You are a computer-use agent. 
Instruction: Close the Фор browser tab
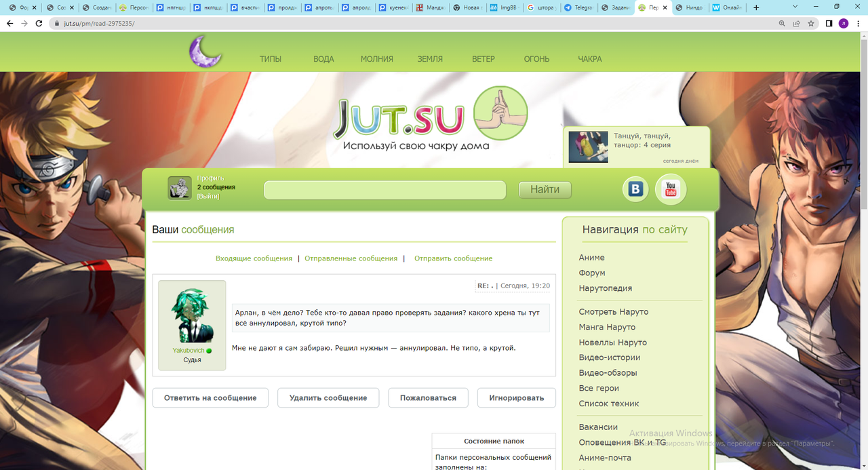tap(35, 7)
